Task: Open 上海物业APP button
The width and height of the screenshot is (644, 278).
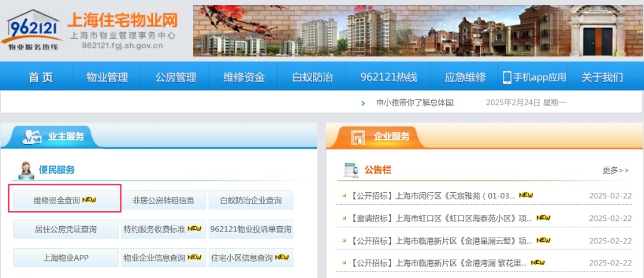Action: (x=66, y=258)
